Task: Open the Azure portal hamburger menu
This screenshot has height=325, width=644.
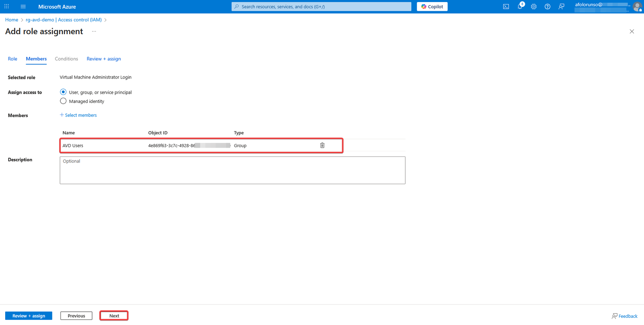Action: pos(23,6)
